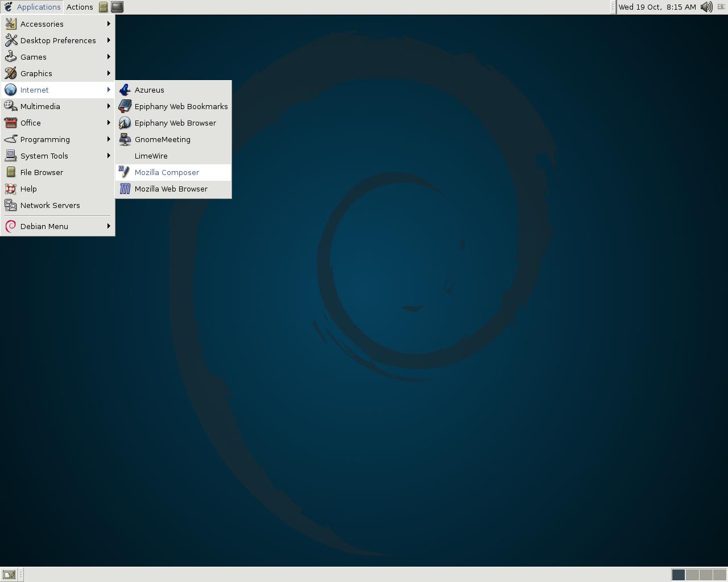This screenshot has width=728, height=582.
Task: Click the Desktop Preferences tools icon
Action: 11,40
